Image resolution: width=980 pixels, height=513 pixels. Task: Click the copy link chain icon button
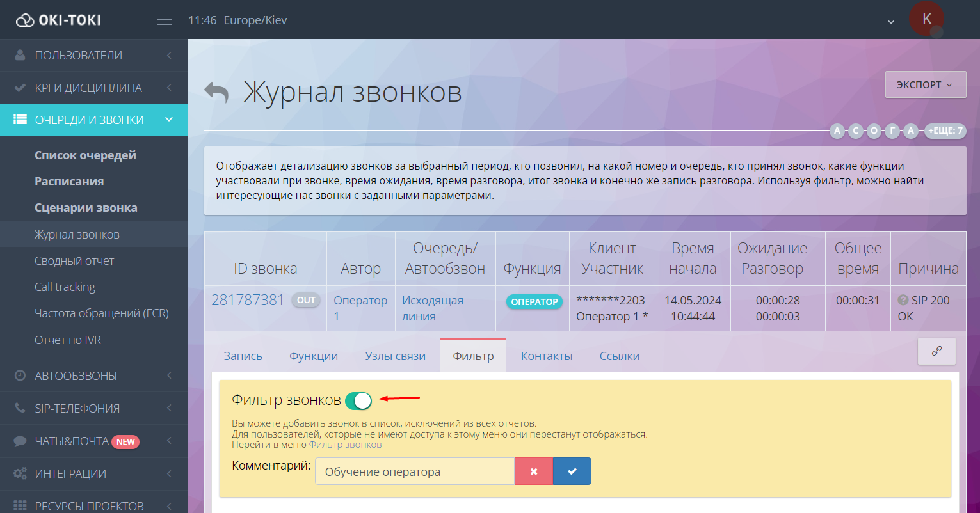point(936,351)
